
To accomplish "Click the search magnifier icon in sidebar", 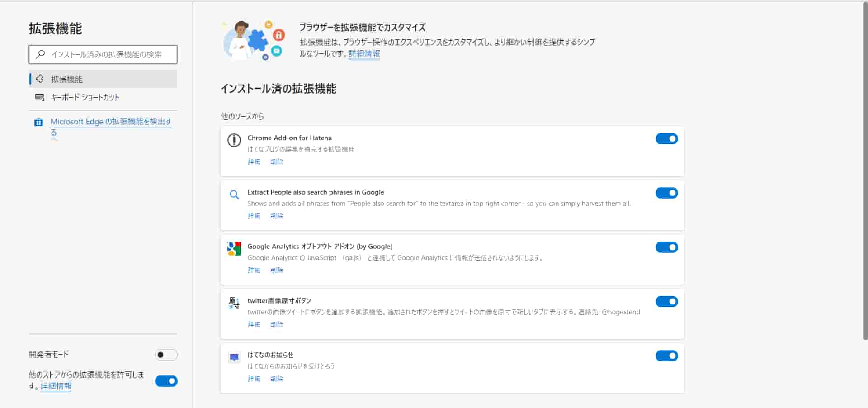I will pos(40,54).
